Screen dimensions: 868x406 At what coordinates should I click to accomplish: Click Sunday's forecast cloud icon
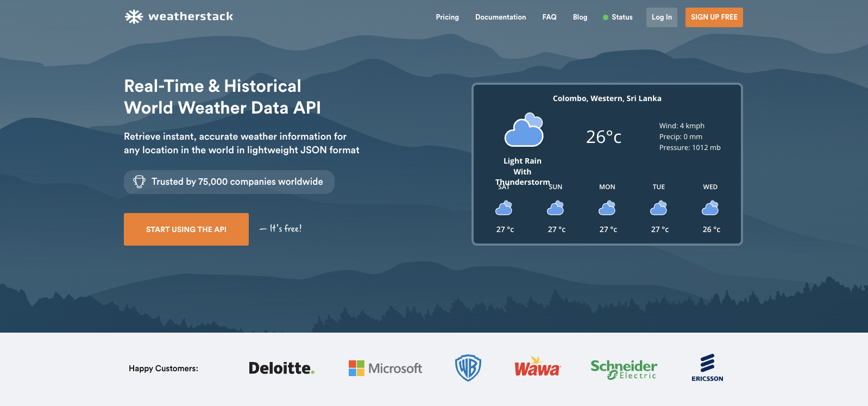coord(556,208)
